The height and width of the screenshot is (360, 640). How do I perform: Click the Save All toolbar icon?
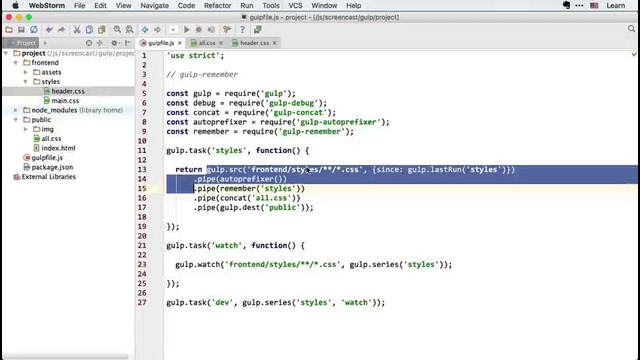[21, 29]
